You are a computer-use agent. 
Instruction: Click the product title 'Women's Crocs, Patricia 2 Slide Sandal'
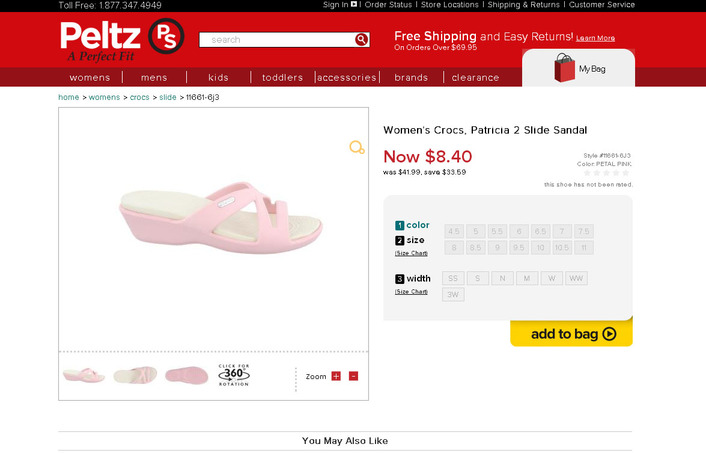(485, 130)
